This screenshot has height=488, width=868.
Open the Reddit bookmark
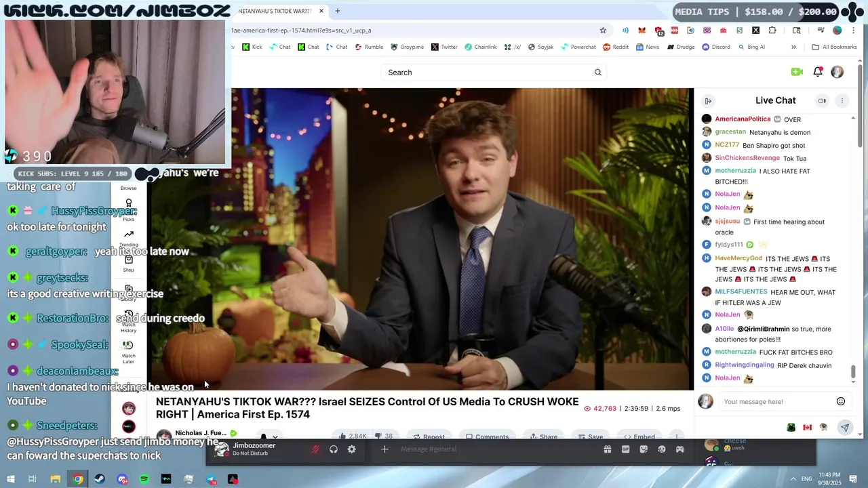(616, 47)
